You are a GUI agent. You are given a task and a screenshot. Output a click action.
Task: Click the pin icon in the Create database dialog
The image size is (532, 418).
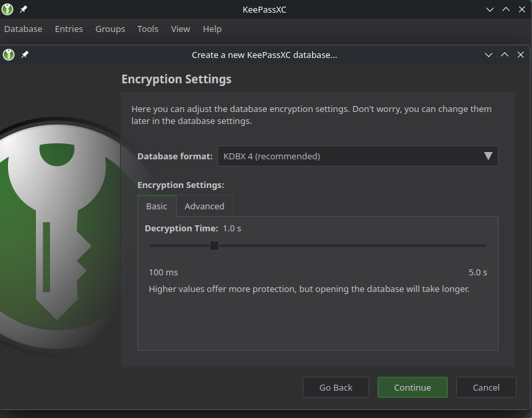25,55
